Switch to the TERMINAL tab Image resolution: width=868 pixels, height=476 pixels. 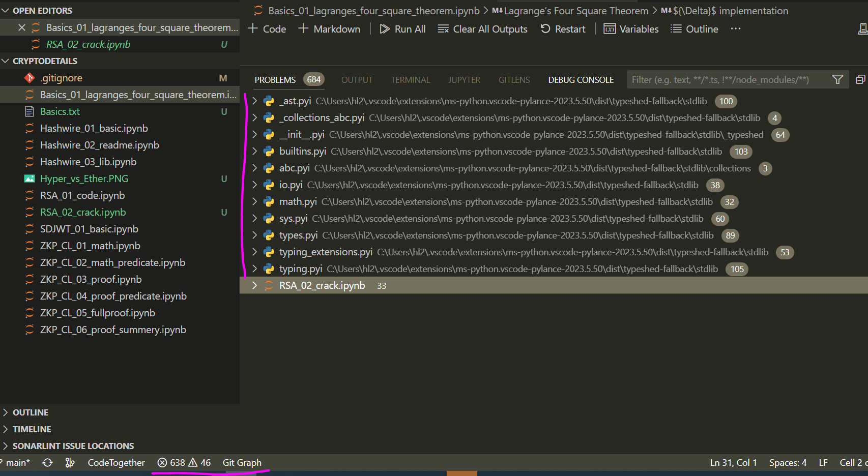click(410, 79)
